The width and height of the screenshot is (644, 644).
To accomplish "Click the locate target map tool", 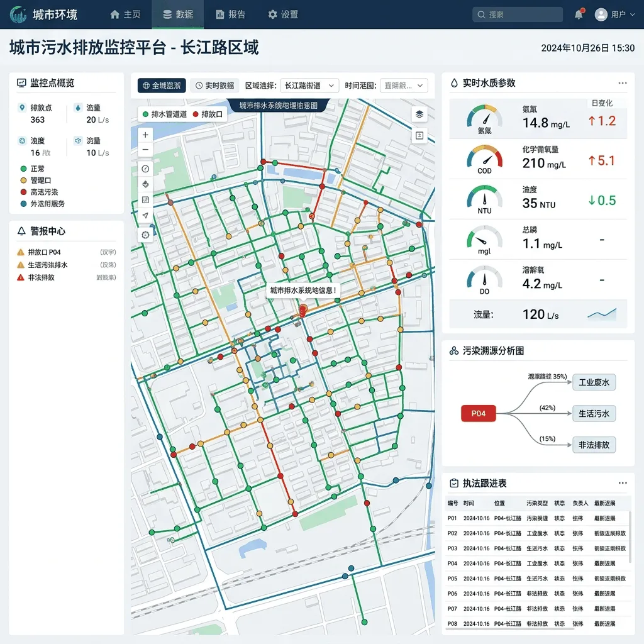I will click(145, 235).
